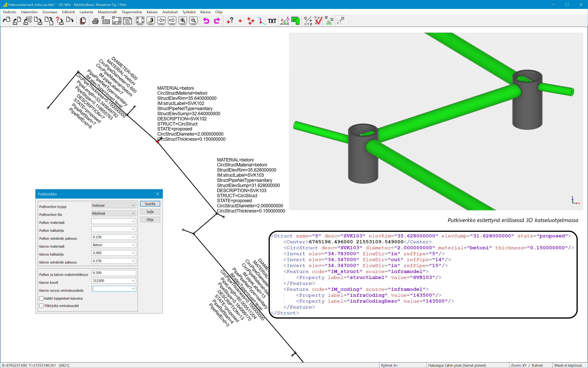Viewport: 588px width, 368px height.
Task: Click the 1:50 scale setting icon
Action: [x=106, y=21]
